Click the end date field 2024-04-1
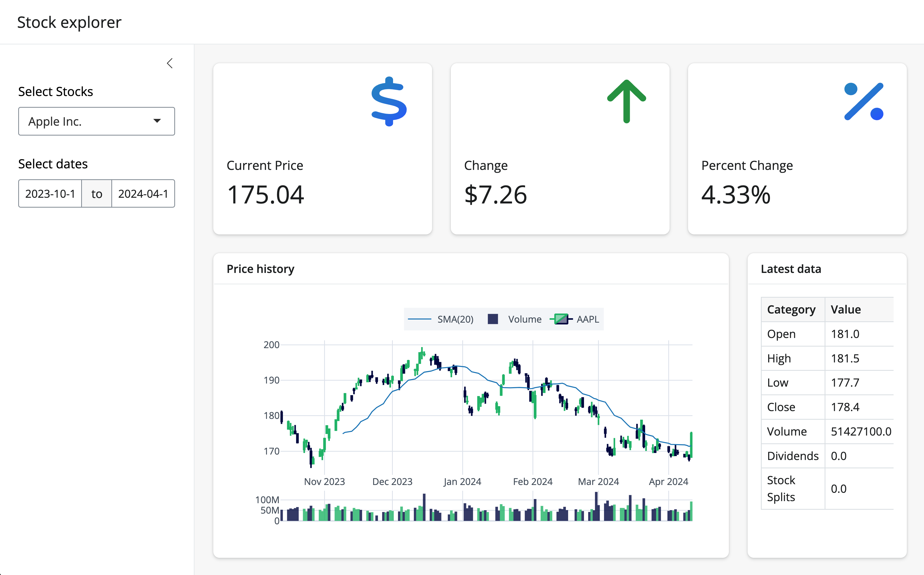924x575 pixels. point(143,194)
